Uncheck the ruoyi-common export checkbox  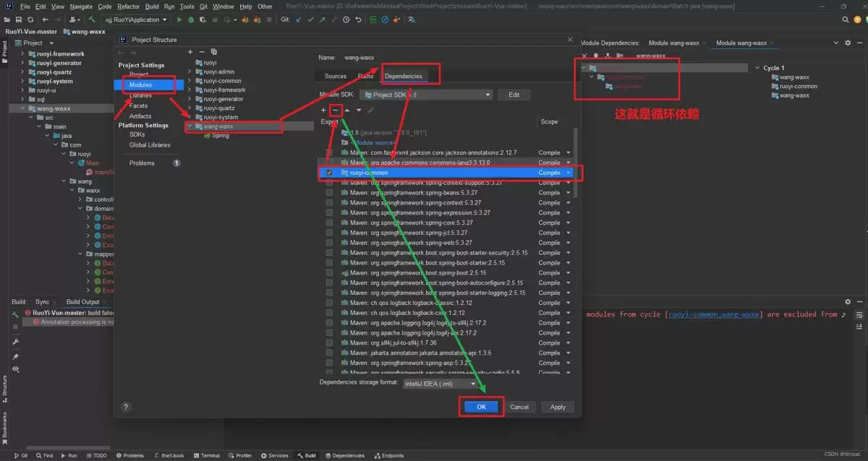point(329,173)
